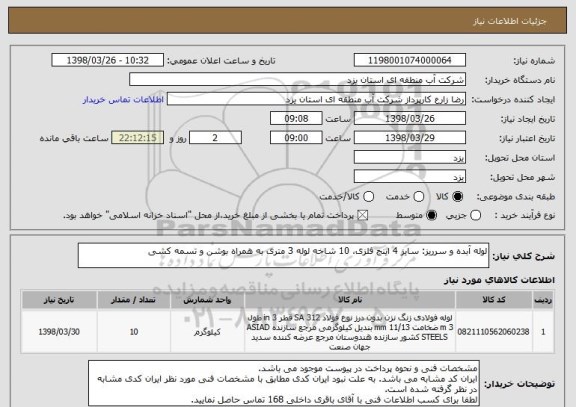Click the نام کالا column header
The image size is (576, 407).
(350, 300)
